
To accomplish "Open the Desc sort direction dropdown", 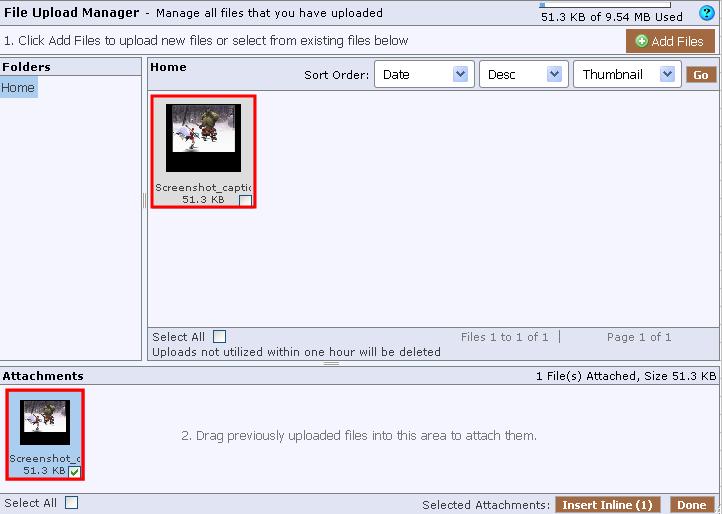I will point(524,75).
